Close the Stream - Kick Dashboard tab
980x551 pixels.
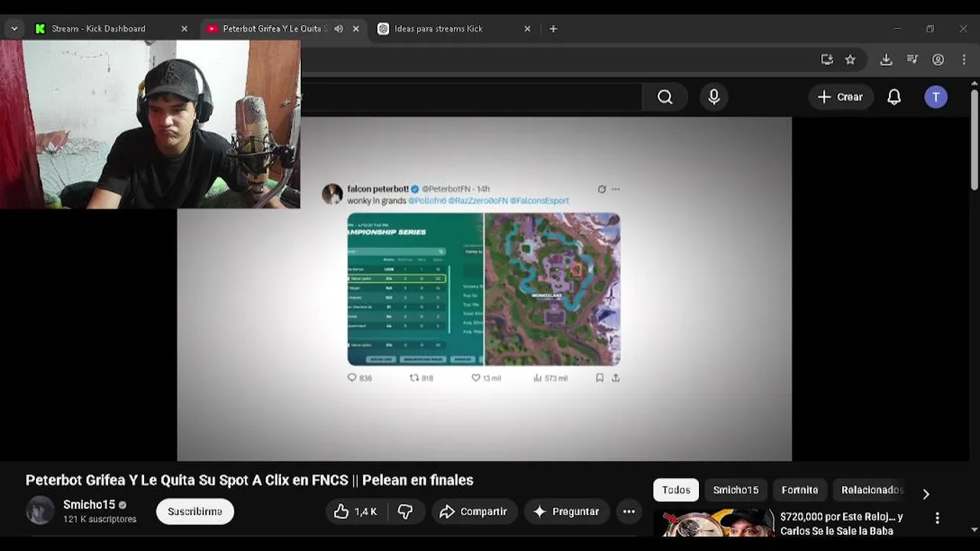[x=184, y=28]
